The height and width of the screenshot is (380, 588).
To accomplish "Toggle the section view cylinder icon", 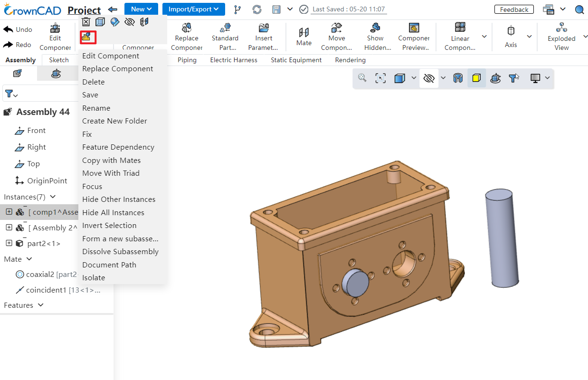I will coord(458,78).
